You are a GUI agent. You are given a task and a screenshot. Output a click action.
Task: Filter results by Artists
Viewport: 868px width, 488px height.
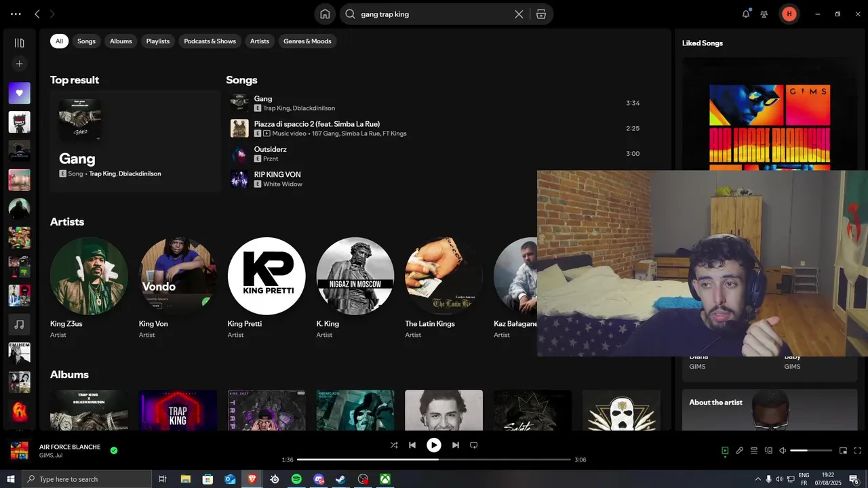coord(260,41)
